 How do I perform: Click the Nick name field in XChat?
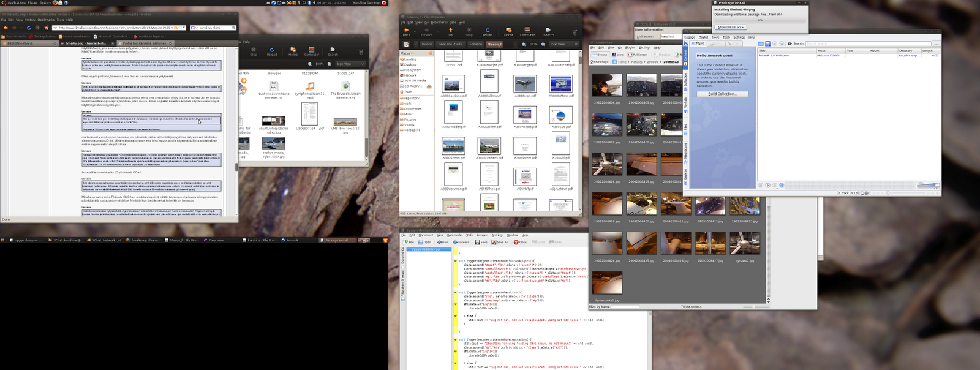pyautogui.click(x=671, y=36)
